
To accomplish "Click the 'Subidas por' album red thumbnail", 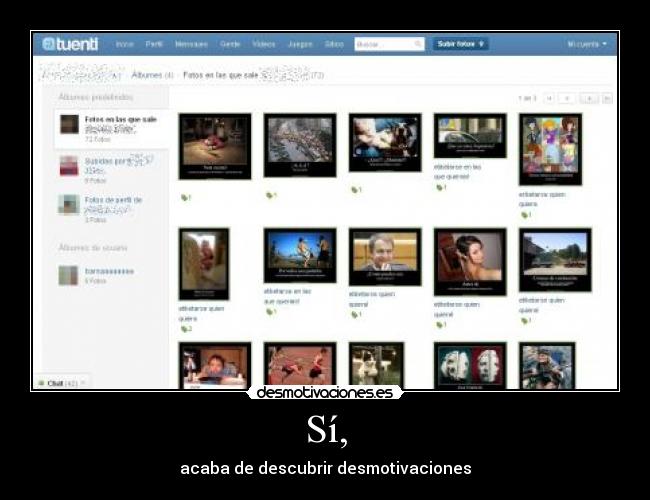I will coord(69,165).
